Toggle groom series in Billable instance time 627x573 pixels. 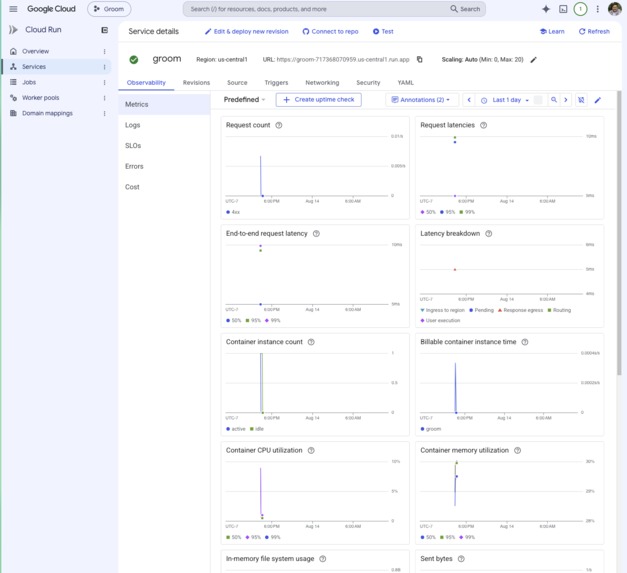coord(431,429)
